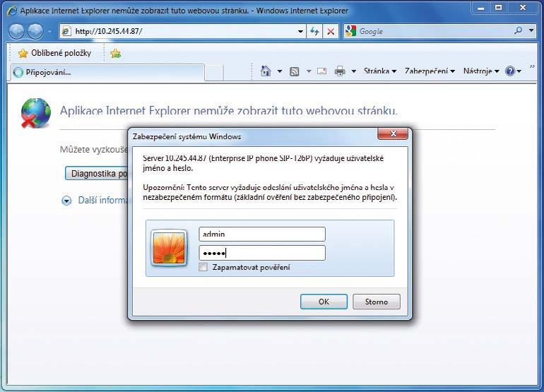544x392 pixels.
Task: Click the blue Help question mark icon
Action: (x=510, y=71)
